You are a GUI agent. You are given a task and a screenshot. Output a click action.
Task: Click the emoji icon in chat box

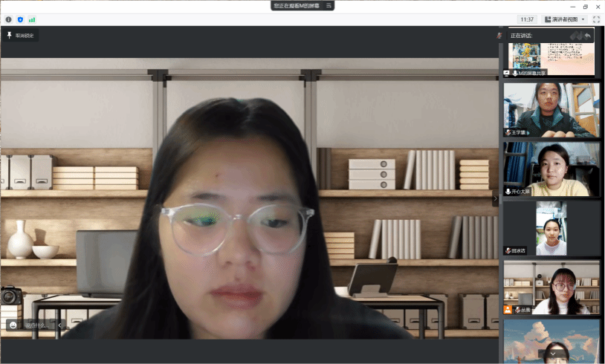13,325
